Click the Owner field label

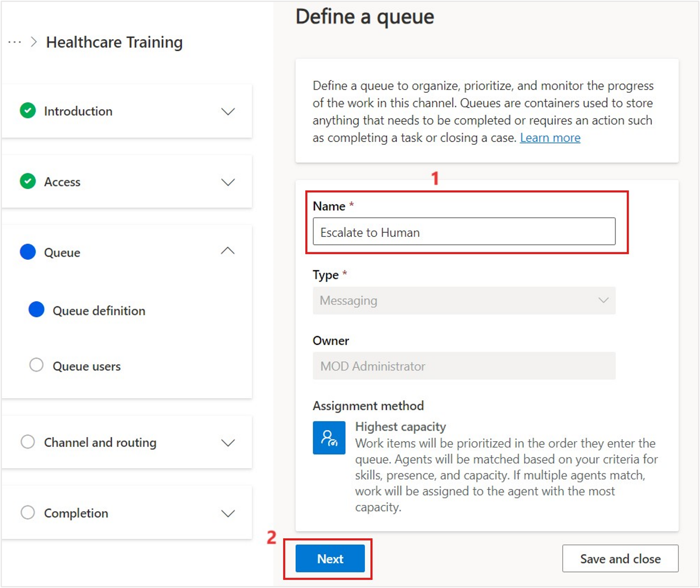pyautogui.click(x=331, y=341)
